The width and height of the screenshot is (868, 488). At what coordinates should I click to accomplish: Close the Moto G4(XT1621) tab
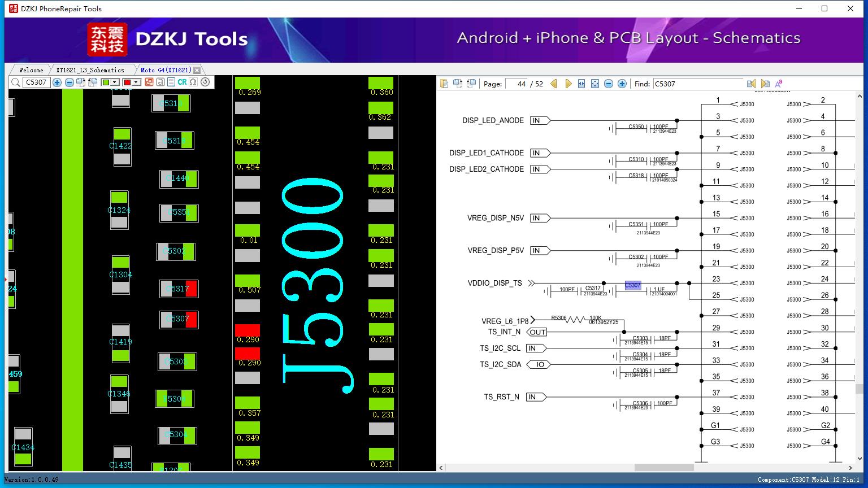tap(197, 70)
